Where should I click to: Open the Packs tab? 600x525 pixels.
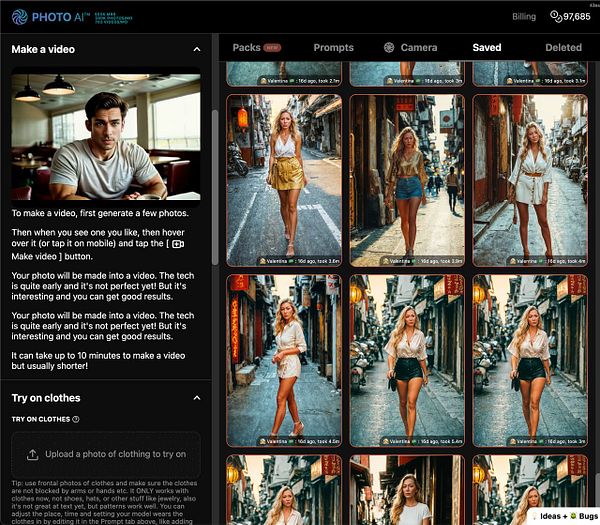[257, 47]
